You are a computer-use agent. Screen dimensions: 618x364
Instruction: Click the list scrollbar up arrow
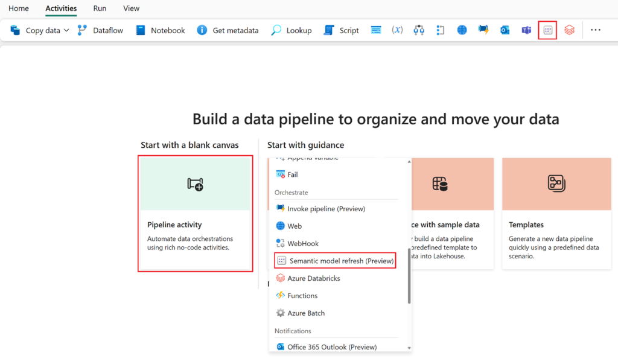tap(409, 162)
